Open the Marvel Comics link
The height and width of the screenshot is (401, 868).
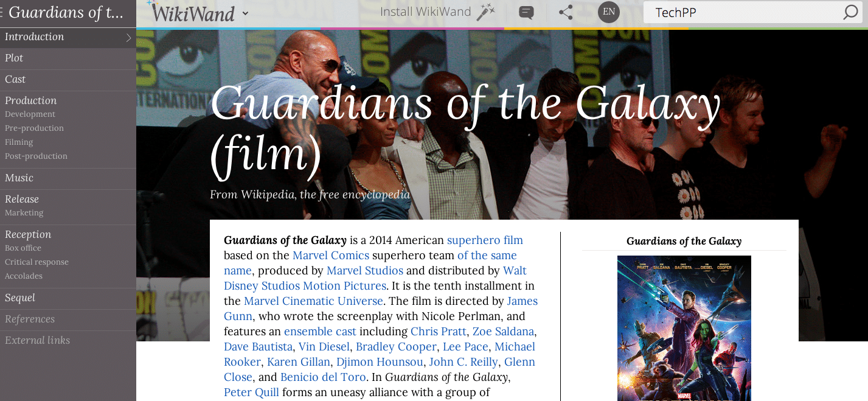point(331,255)
